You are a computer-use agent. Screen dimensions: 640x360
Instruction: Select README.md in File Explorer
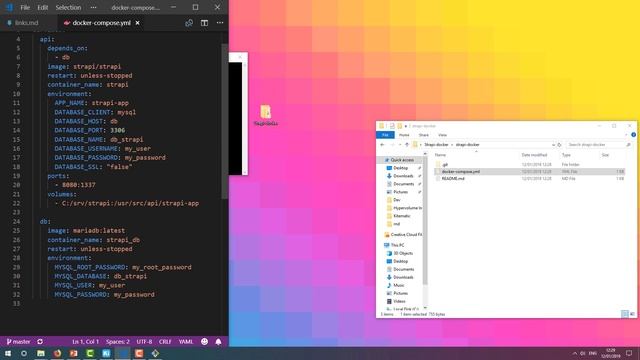tap(529, 178)
